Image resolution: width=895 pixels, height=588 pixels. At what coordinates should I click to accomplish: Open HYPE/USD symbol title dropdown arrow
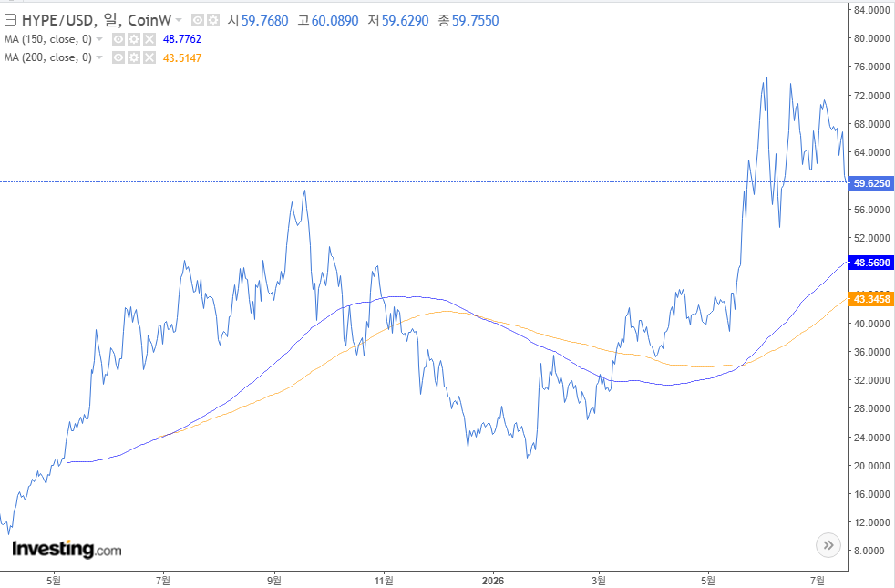pyautogui.click(x=179, y=21)
